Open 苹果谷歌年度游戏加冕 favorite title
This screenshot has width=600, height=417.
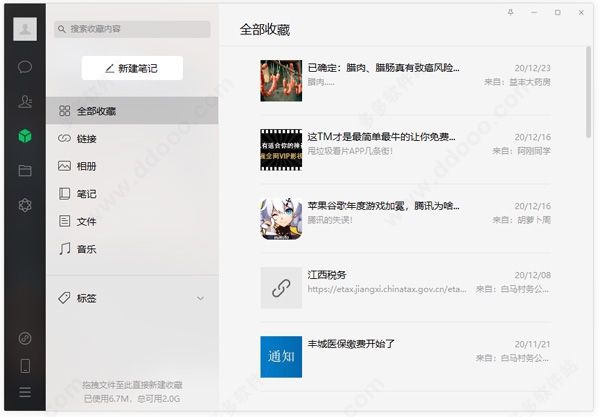(x=383, y=206)
